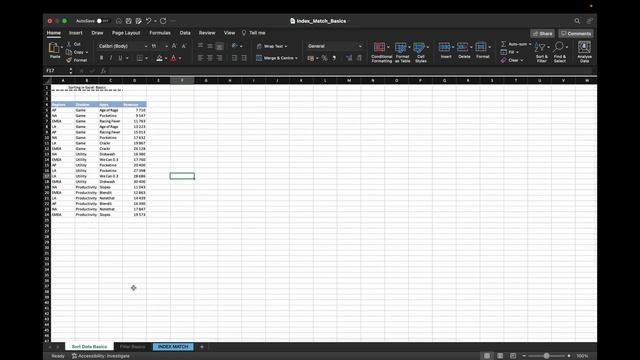The height and width of the screenshot is (360, 640).
Task: Decrease font size with the smaller A
Action: tap(184, 46)
